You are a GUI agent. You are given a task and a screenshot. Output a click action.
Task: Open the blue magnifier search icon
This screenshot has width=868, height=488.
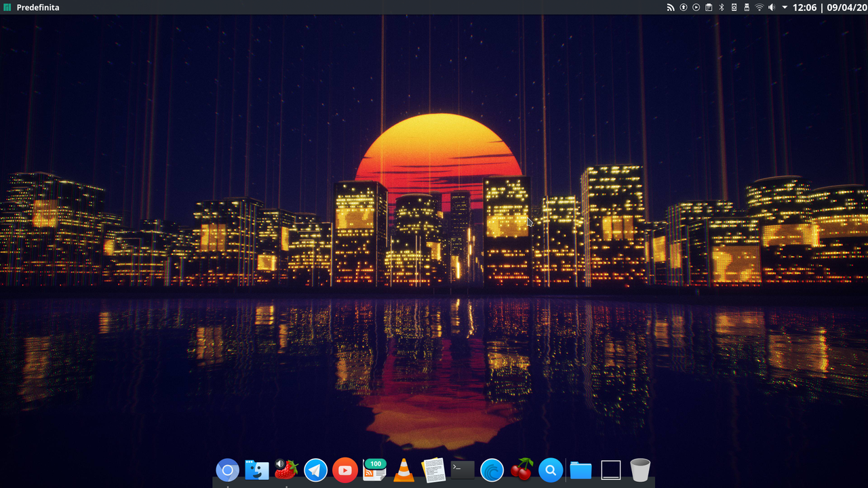pyautogui.click(x=551, y=470)
